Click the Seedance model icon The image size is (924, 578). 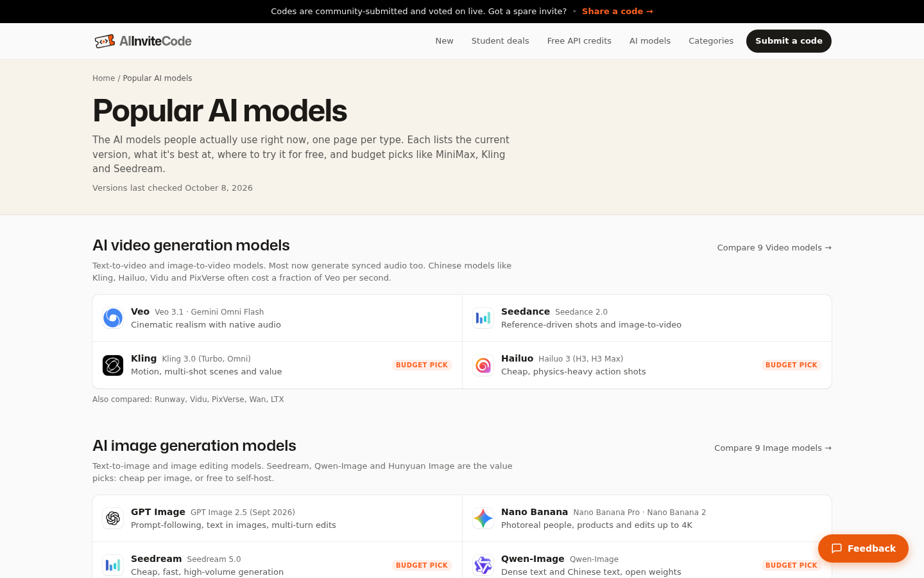(x=483, y=318)
